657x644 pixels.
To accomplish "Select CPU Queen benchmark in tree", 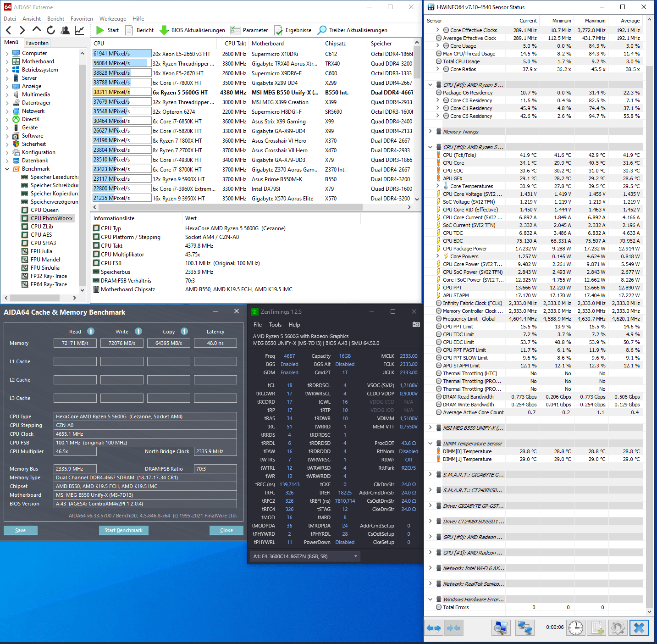I will click(44, 210).
